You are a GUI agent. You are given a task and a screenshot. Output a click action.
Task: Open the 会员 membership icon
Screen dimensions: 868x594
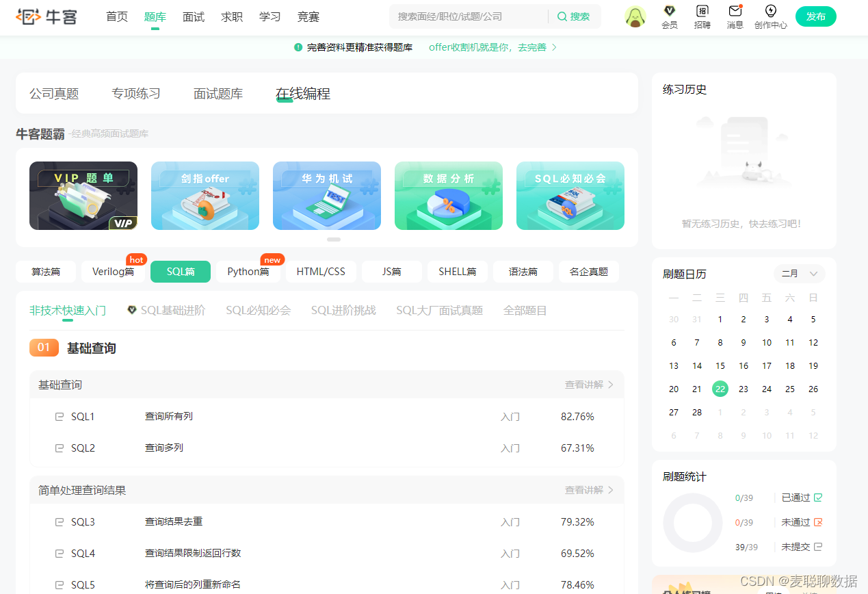coord(669,12)
